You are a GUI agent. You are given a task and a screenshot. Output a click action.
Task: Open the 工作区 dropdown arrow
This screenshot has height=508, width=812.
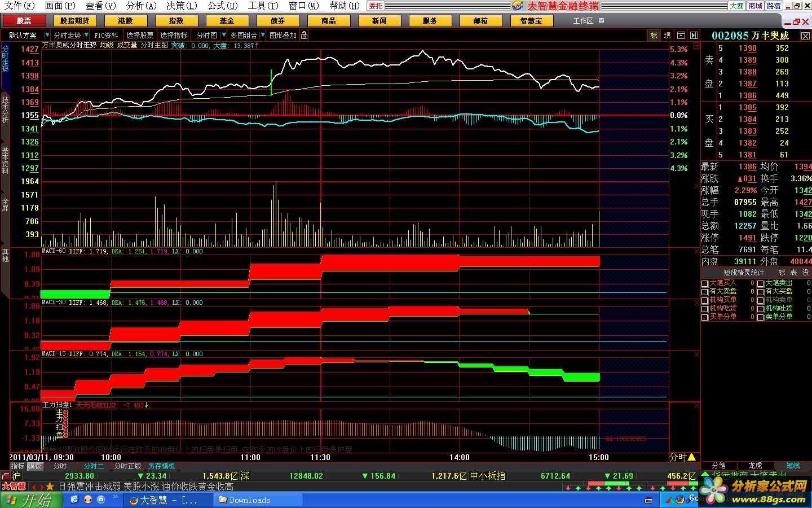click(601, 20)
